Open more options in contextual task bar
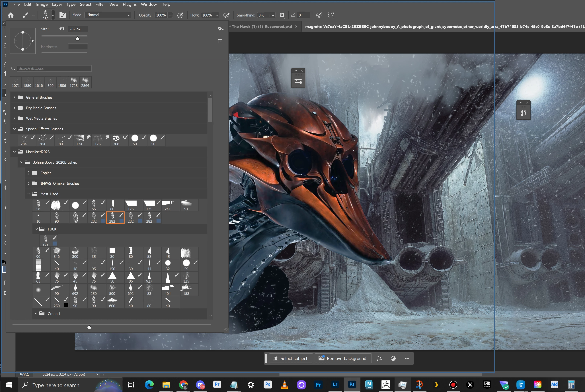Viewport: 585px width, 392px height. [x=407, y=358]
